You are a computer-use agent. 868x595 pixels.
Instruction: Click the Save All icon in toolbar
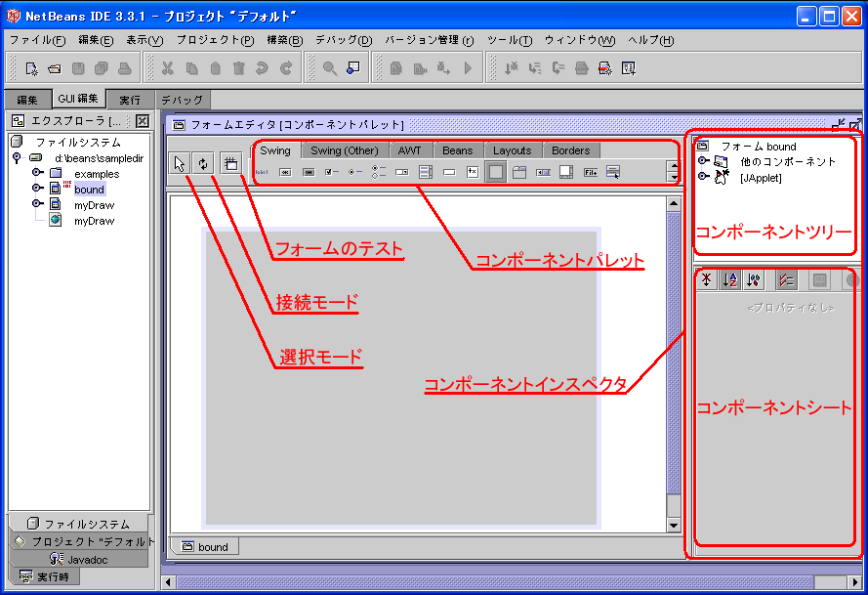(102, 68)
